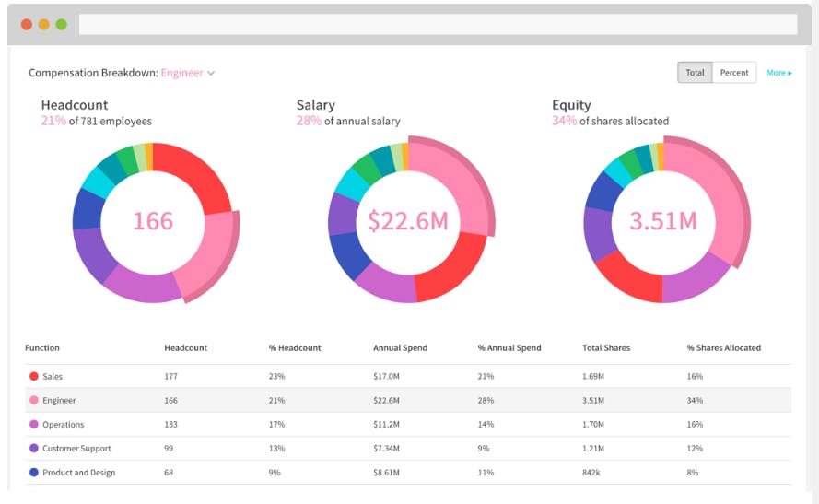
Task: Click the Equity chart title
Action: click(571, 105)
